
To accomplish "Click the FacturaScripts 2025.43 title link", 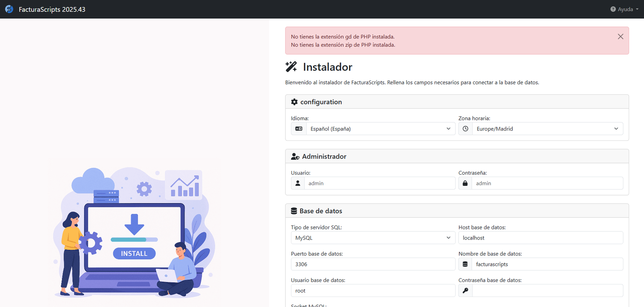I will (52, 9).
